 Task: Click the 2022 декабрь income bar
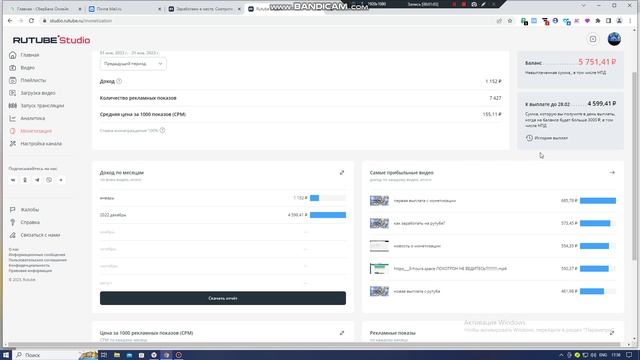[328, 215]
